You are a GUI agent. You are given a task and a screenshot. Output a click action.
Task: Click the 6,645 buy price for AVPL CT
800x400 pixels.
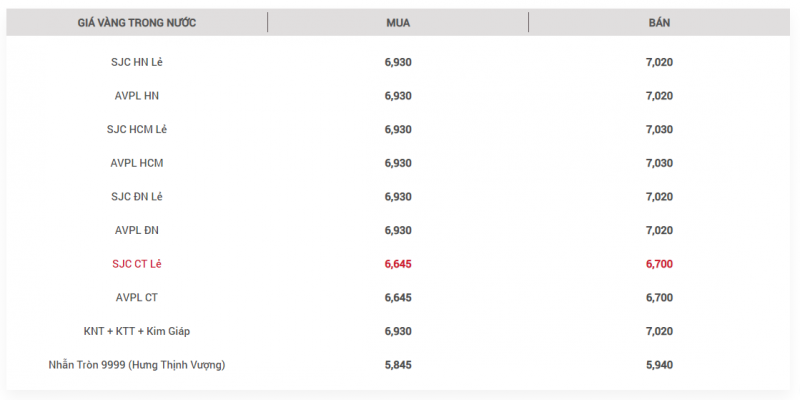click(398, 297)
